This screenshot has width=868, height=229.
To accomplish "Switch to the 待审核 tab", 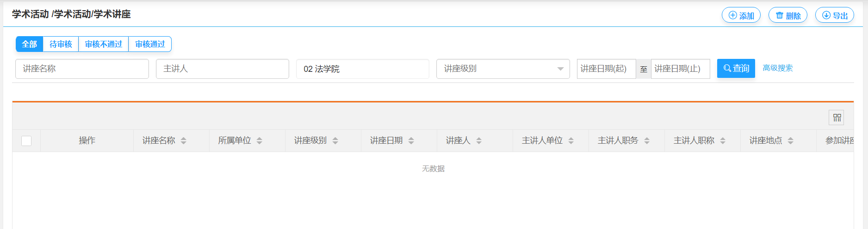I will [61, 44].
